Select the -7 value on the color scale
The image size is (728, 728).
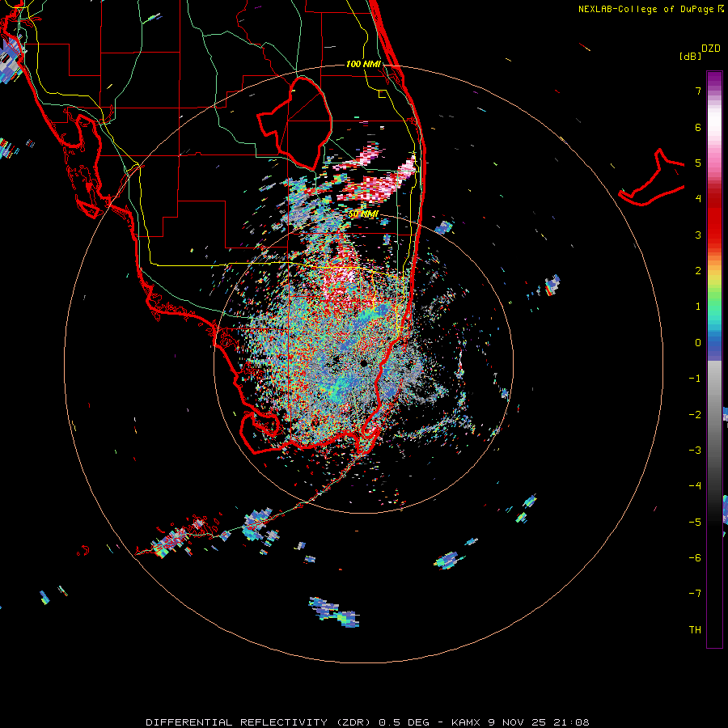695,594
